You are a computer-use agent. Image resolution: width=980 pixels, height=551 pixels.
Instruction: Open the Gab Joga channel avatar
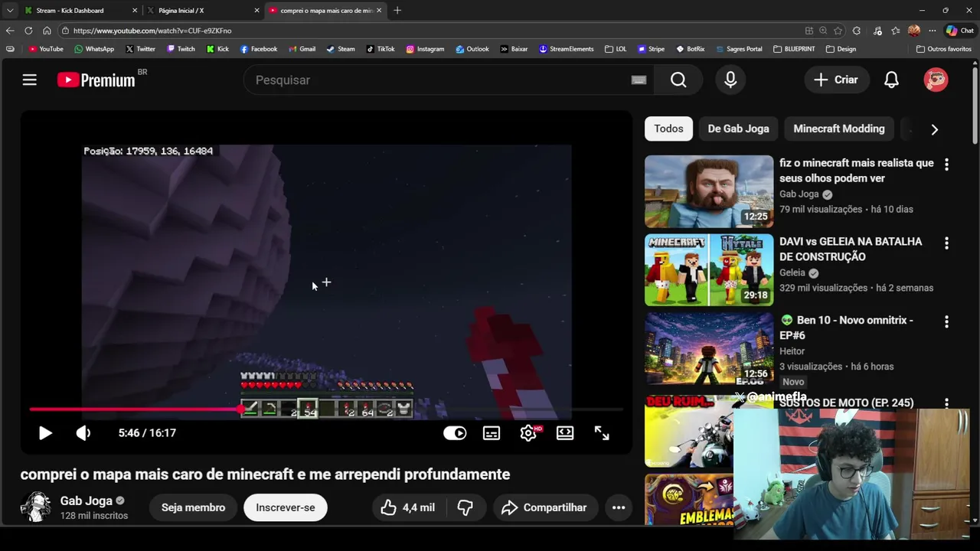pos(35,507)
